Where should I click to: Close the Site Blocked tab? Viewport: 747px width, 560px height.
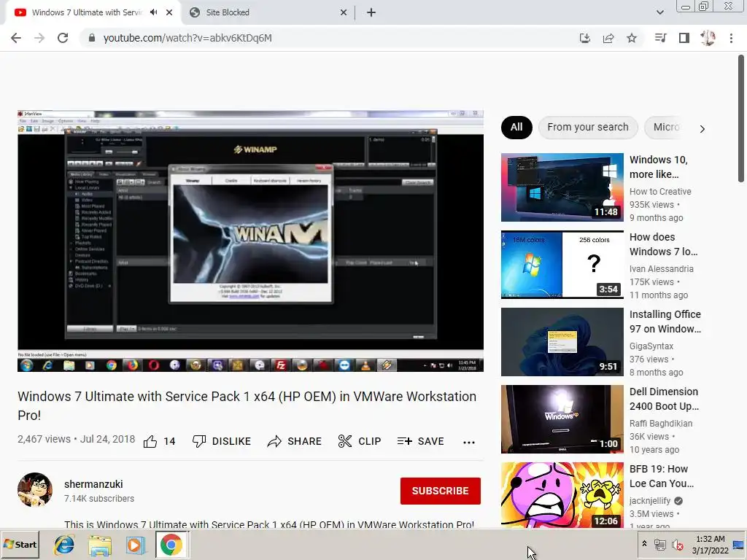[x=344, y=12]
